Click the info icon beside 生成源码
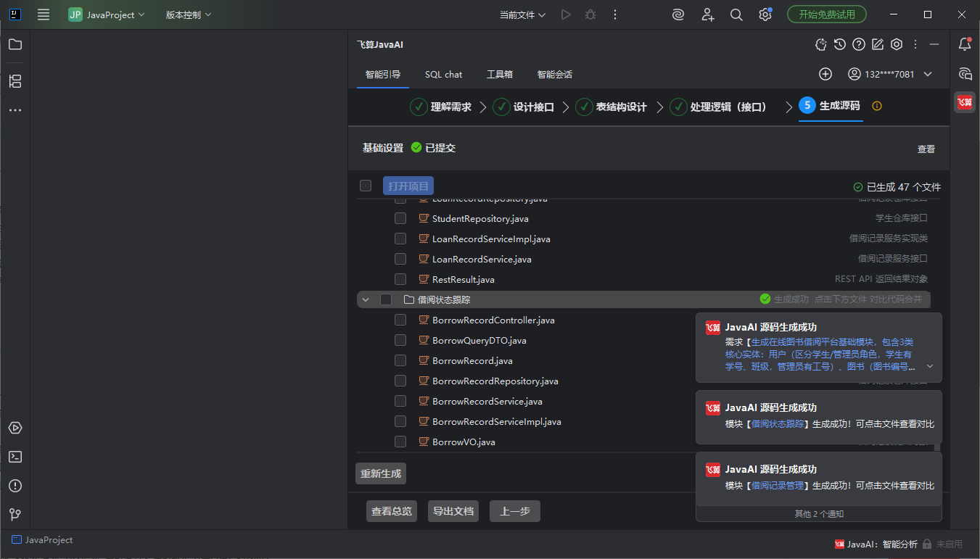 [x=877, y=106]
